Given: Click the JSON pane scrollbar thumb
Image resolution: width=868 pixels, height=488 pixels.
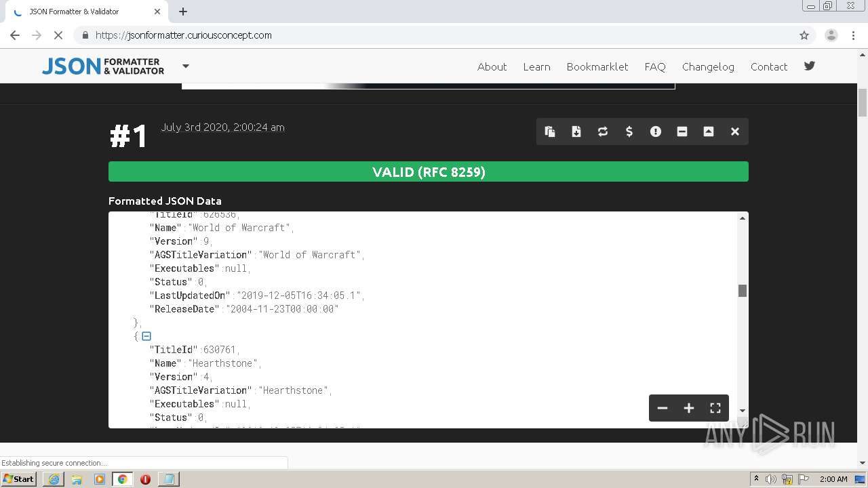Looking at the screenshot, I should pyautogui.click(x=743, y=291).
